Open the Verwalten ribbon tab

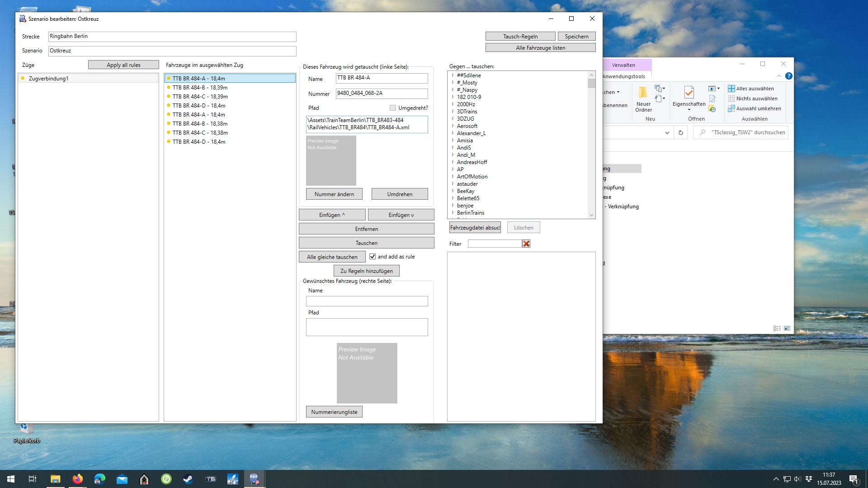(623, 65)
